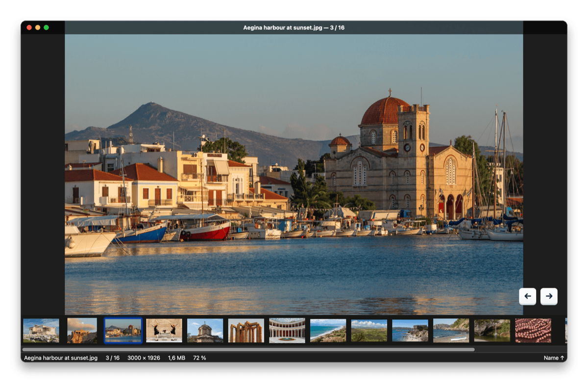Select the highlighted Aegina harbour thumbnail
Screen dimensions: 588x383
[x=123, y=331]
